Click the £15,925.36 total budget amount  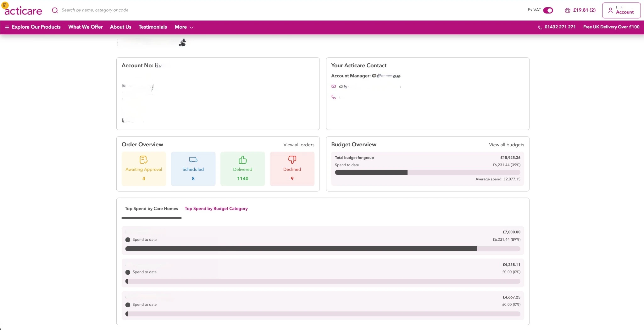(x=510, y=158)
